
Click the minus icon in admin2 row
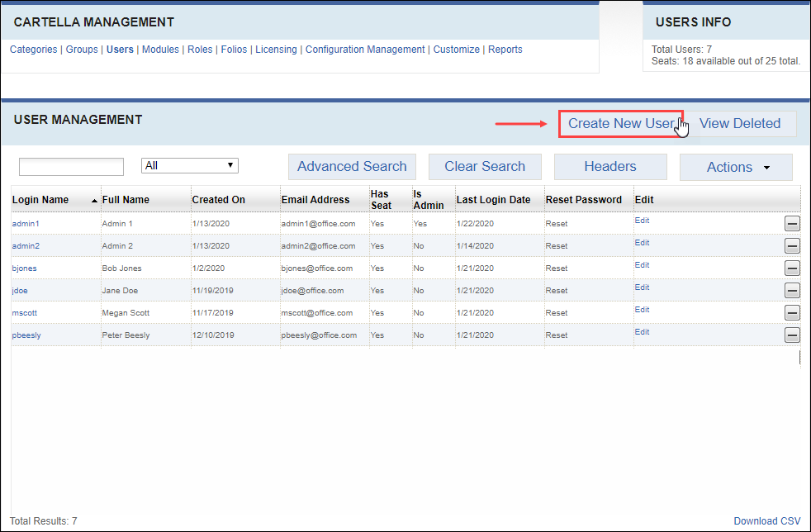(792, 246)
